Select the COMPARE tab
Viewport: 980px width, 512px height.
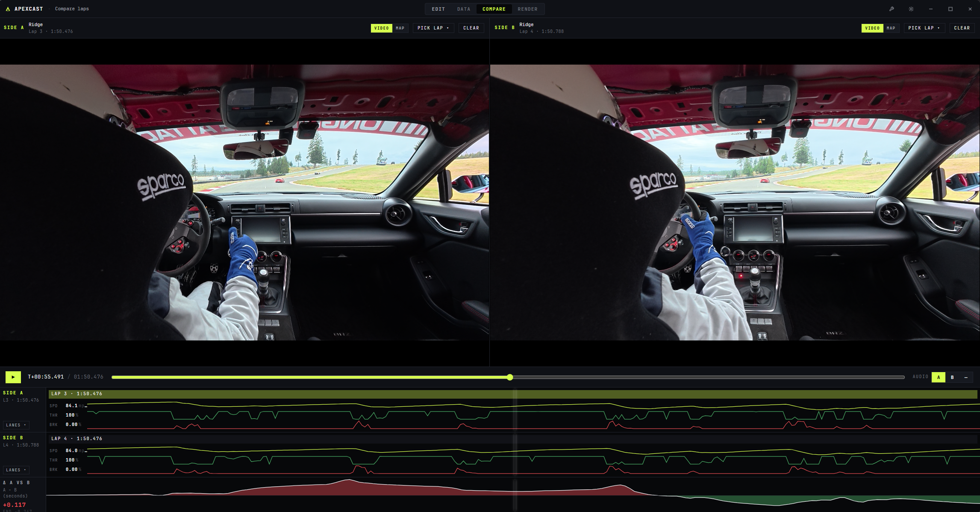point(494,9)
